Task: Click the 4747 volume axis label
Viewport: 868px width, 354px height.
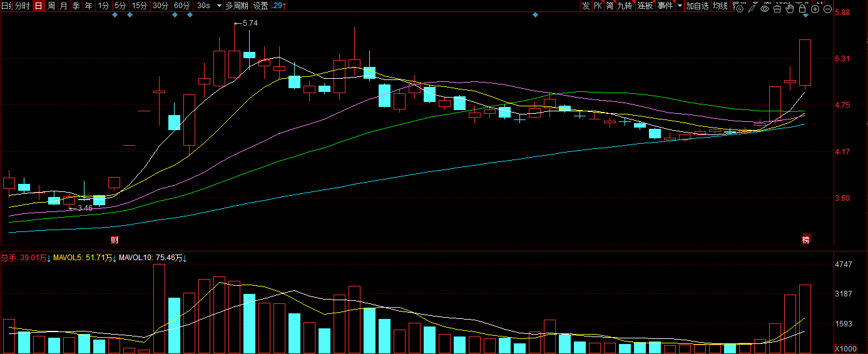Action: (x=844, y=265)
